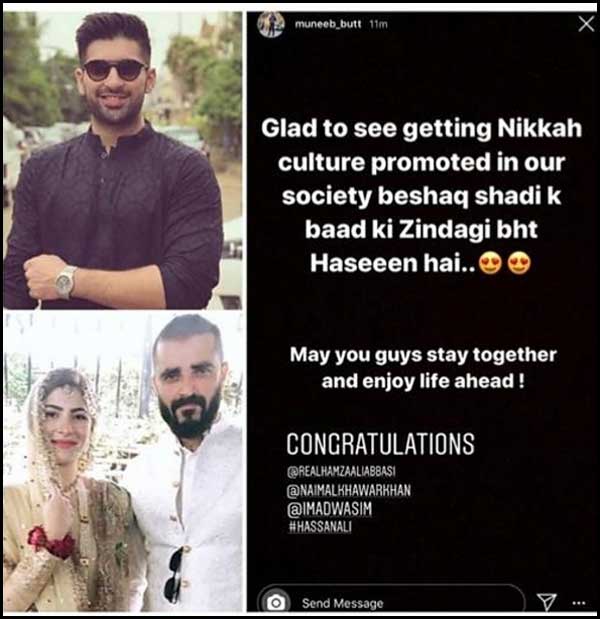Focus the Send Message input field
The height and width of the screenshot is (619, 600).
pyautogui.click(x=391, y=602)
